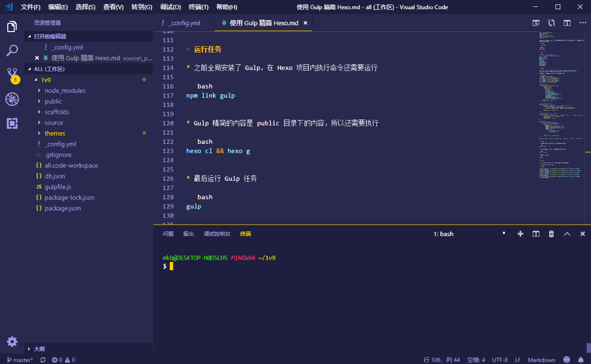Switch to 问题 problems panel tab
Image resolution: width=591 pixels, height=364 pixels.
pos(168,234)
